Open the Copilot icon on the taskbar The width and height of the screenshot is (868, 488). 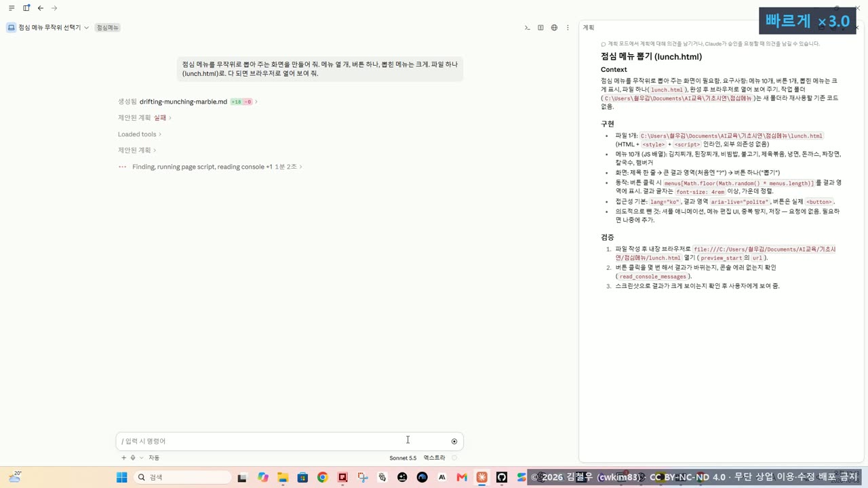[x=263, y=477]
